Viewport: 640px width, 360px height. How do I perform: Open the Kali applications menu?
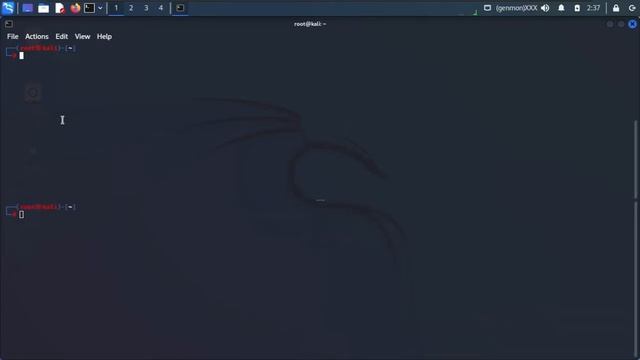(8, 8)
